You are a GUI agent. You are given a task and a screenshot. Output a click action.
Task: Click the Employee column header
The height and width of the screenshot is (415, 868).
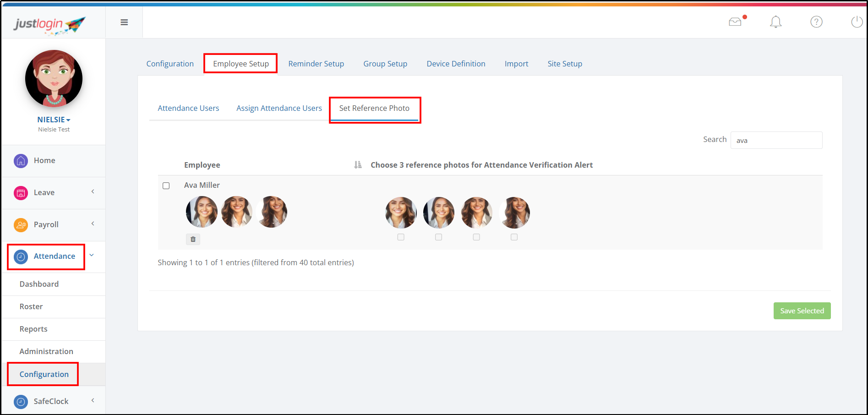pos(202,165)
